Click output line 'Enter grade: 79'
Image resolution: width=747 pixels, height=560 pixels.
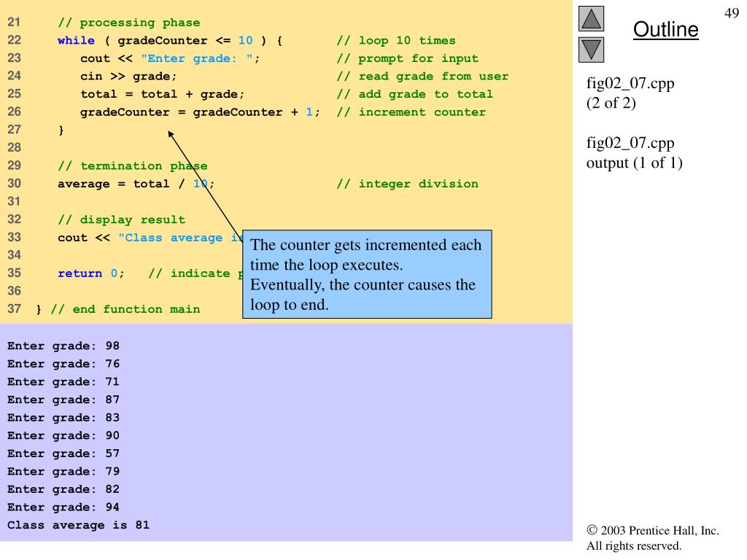63,472
